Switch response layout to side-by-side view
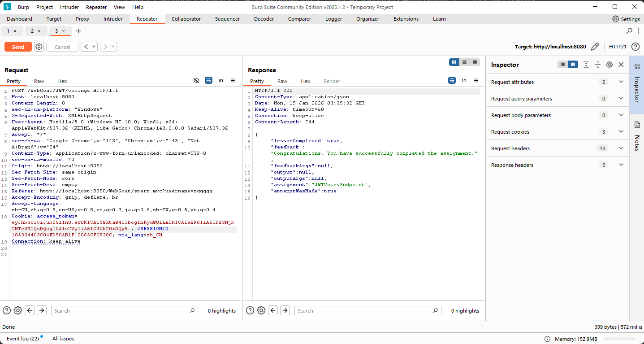 pyautogui.click(x=454, y=62)
